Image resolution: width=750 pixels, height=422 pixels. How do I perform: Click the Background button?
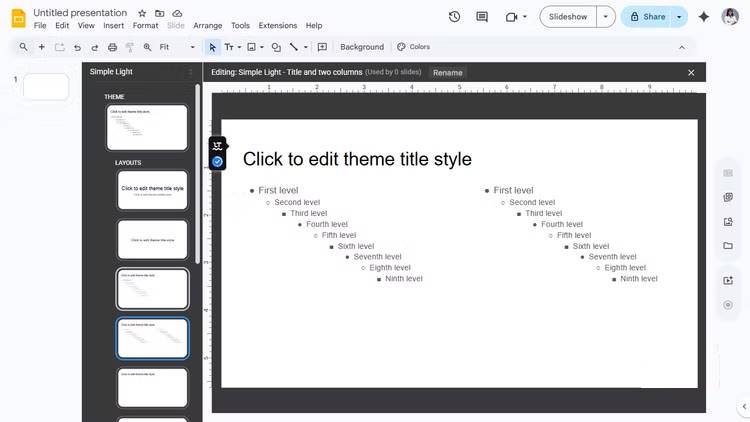[361, 47]
